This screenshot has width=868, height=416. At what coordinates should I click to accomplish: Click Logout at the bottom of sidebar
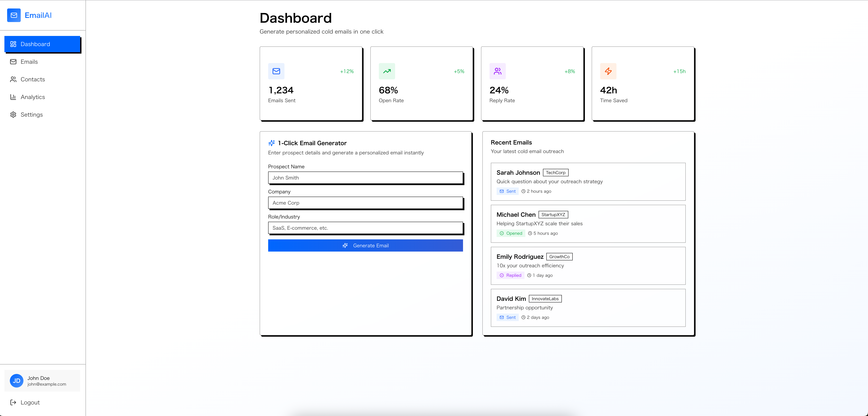click(x=30, y=402)
